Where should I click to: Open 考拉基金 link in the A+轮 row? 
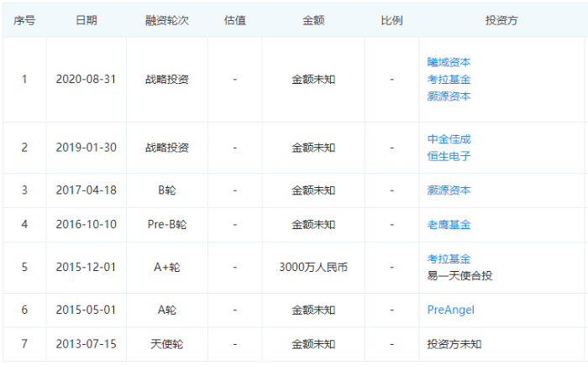(x=449, y=258)
